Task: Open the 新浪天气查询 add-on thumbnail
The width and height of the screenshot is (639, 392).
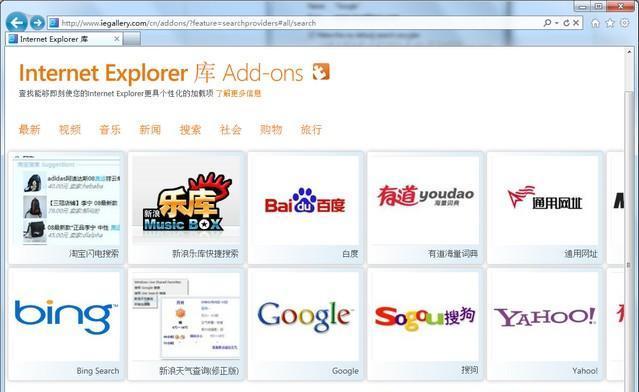Action: coord(186,316)
